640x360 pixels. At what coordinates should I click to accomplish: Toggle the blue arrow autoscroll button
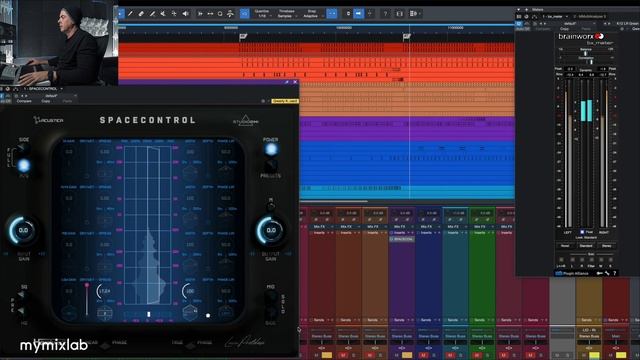click(358, 13)
